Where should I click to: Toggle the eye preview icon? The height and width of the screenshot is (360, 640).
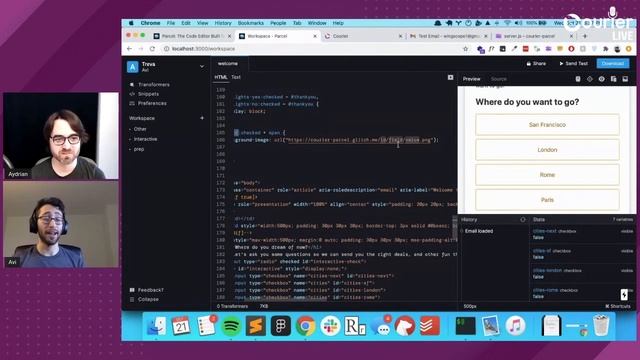pos(602,79)
